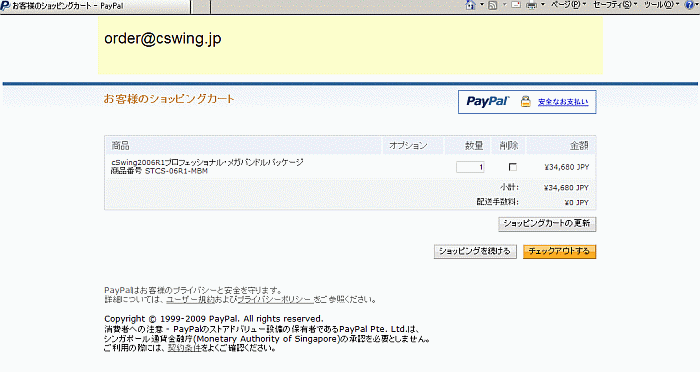
Task: Click the PayPal favicon on the tab
Action: point(5,6)
